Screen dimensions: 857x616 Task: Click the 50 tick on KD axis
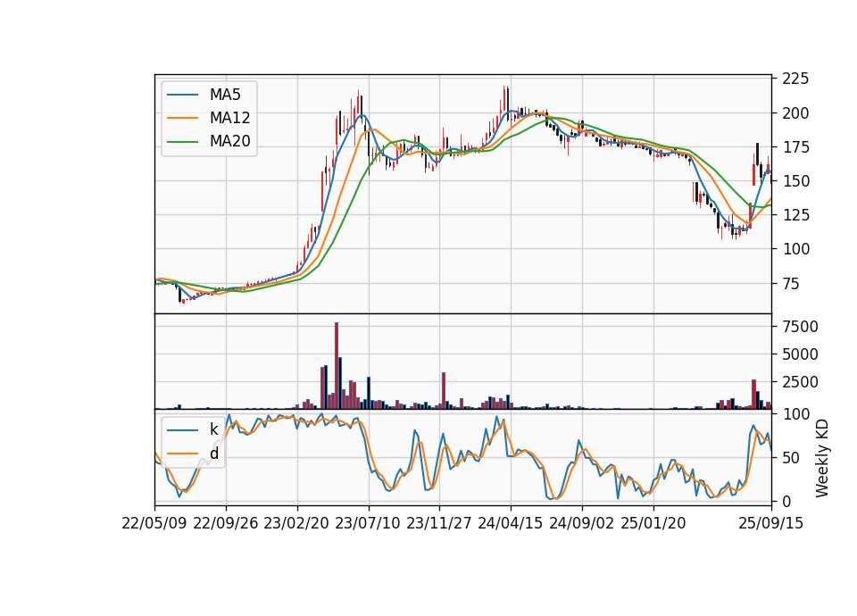[792, 457]
